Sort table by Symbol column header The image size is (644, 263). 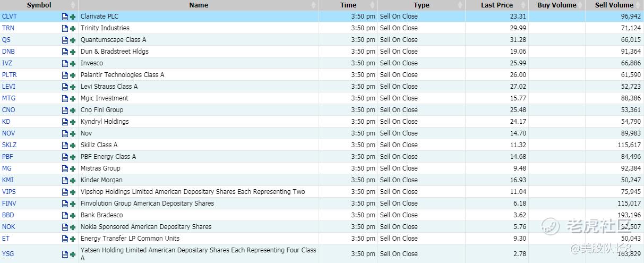[39, 5]
